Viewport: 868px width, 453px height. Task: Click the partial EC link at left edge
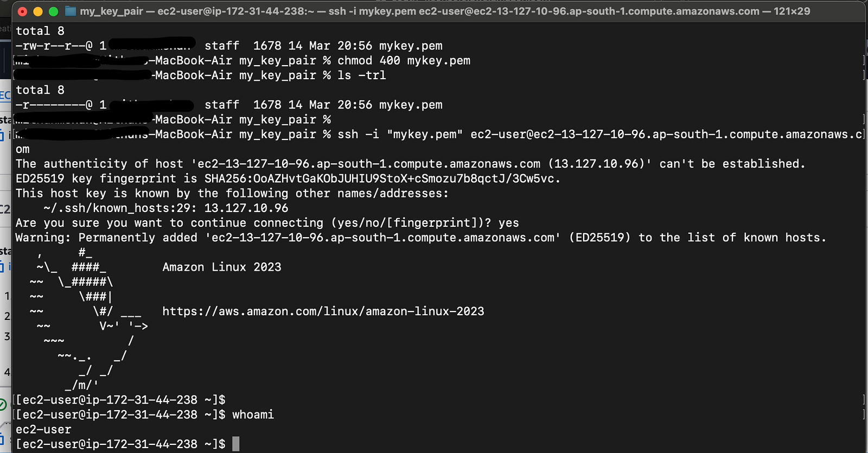[5, 95]
